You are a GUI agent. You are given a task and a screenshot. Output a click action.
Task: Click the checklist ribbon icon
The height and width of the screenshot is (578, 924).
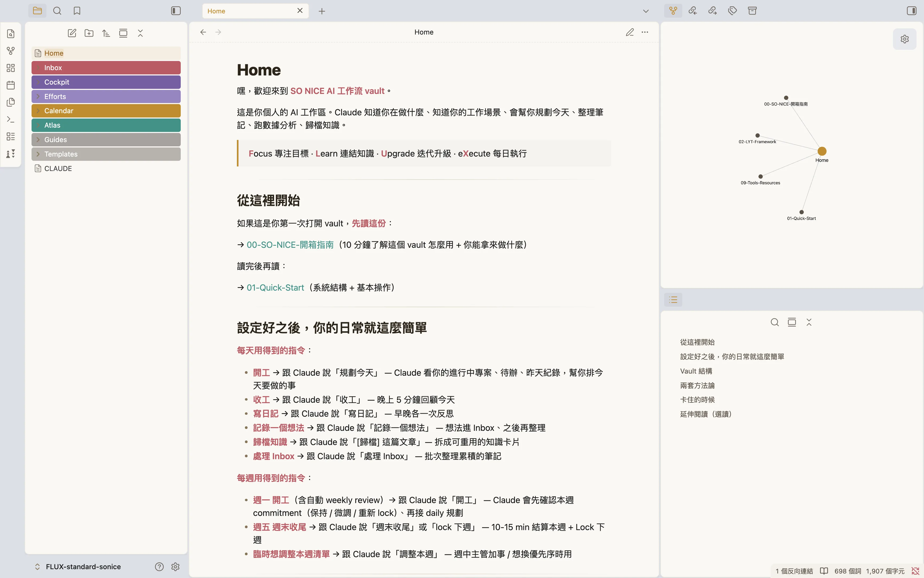11,136
